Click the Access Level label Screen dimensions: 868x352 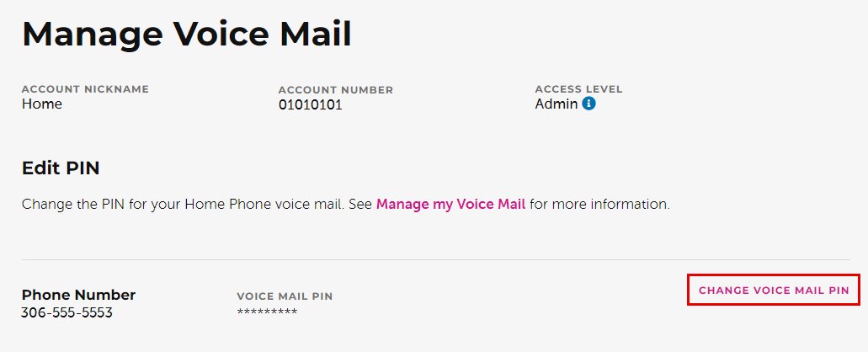click(x=578, y=89)
